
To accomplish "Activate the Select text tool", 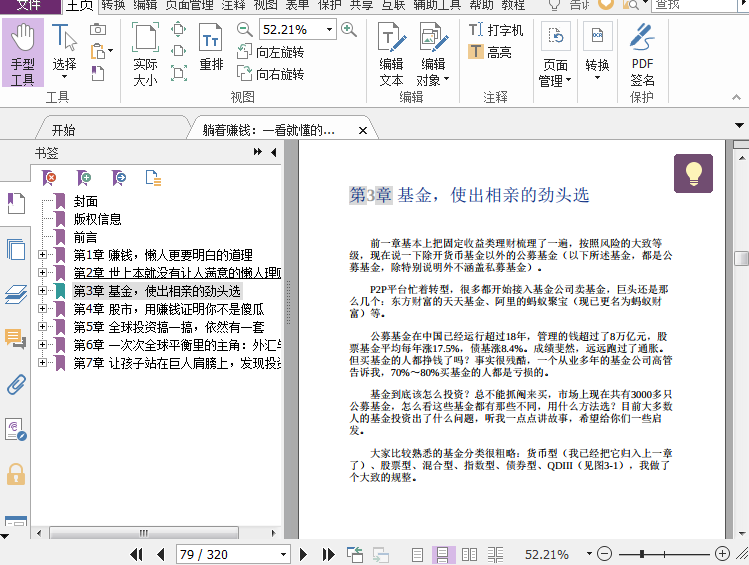I will [64, 52].
